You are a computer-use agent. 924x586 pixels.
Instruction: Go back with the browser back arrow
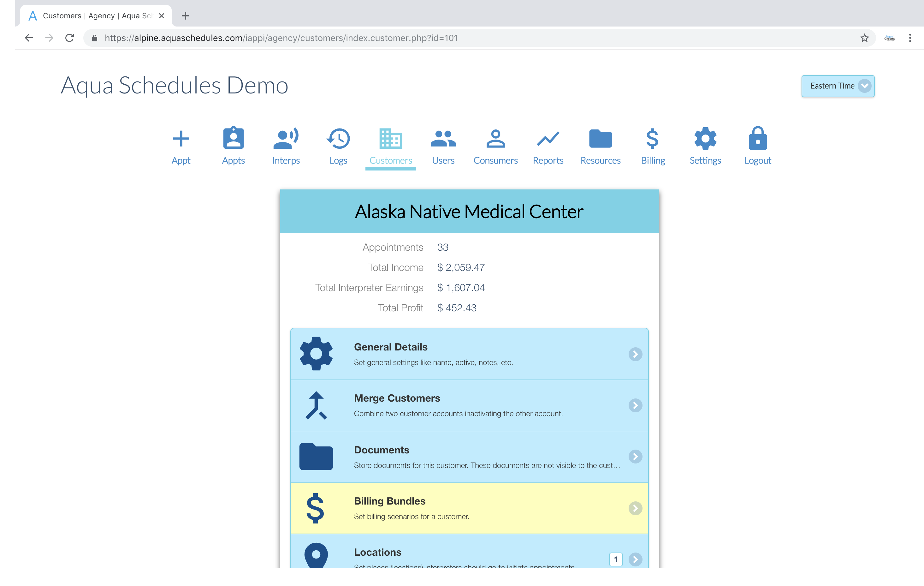[29, 38]
